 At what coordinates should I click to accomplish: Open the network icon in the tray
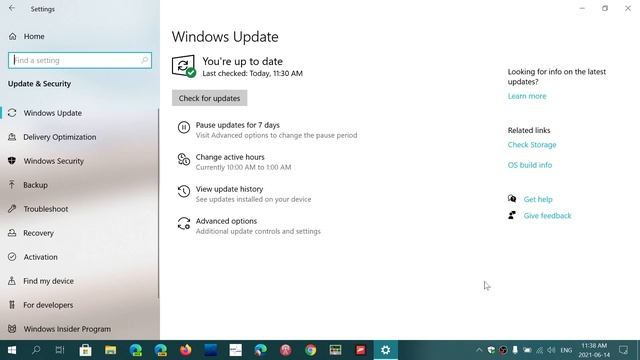pos(540,350)
